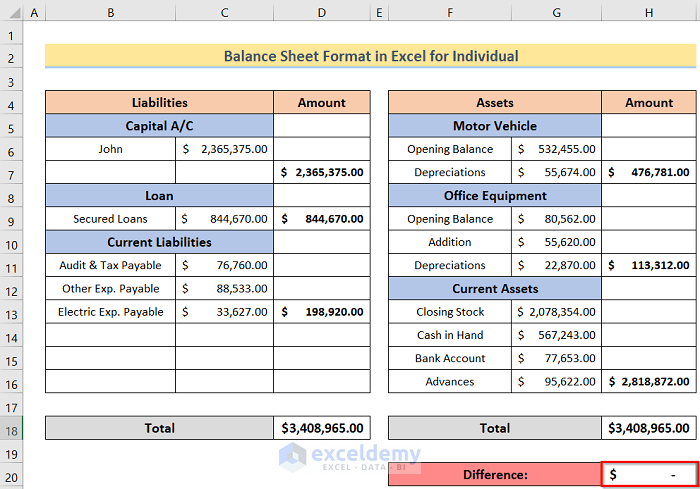Screen dimensions: 700x489
Task: Select column H header
Action: click(649, 13)
